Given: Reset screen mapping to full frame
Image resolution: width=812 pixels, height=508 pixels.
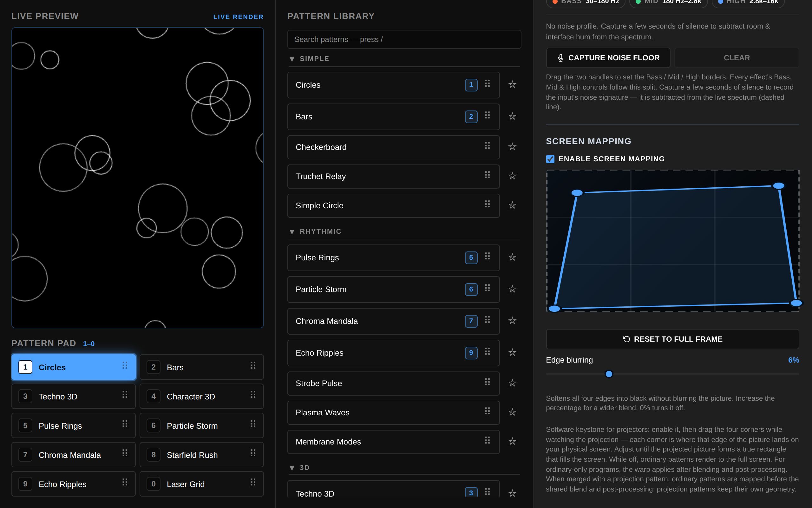Looking at the screenshot, I should pos(672,339).
